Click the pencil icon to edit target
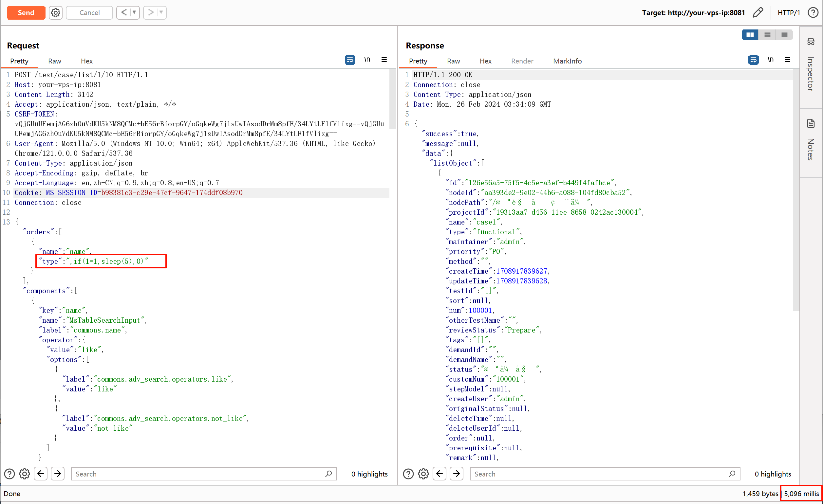Viewport: 823px width, 504px height. [758, 13]
